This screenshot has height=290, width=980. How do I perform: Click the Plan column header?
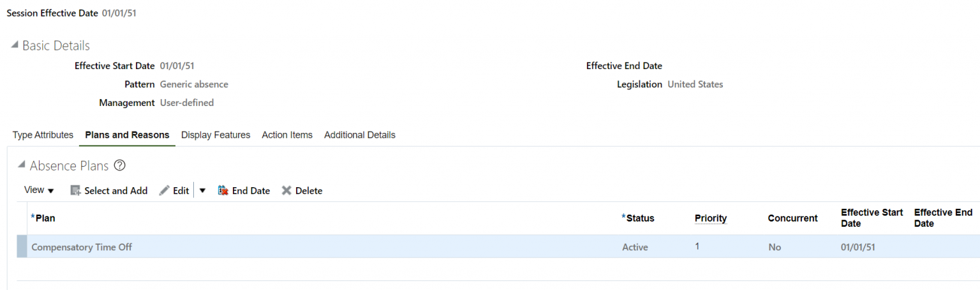(45, 218)
